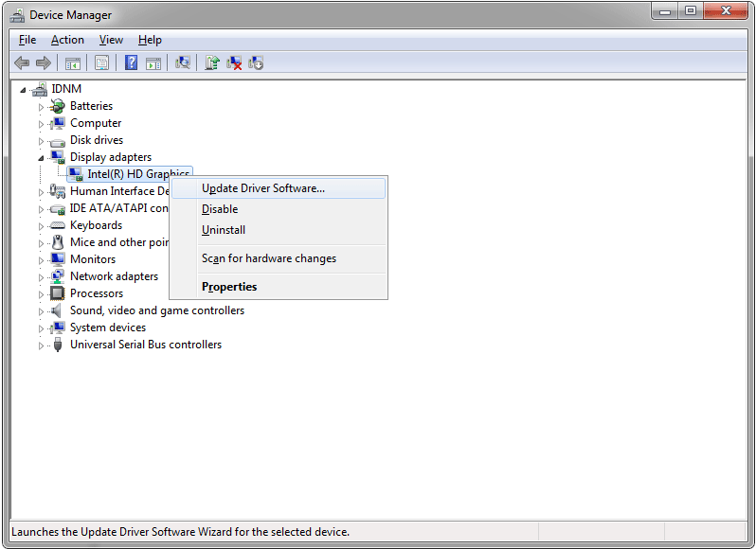The image size is (756, 549).
Task: Choose Uninstall in the context menu
Action: coord(279,230)
